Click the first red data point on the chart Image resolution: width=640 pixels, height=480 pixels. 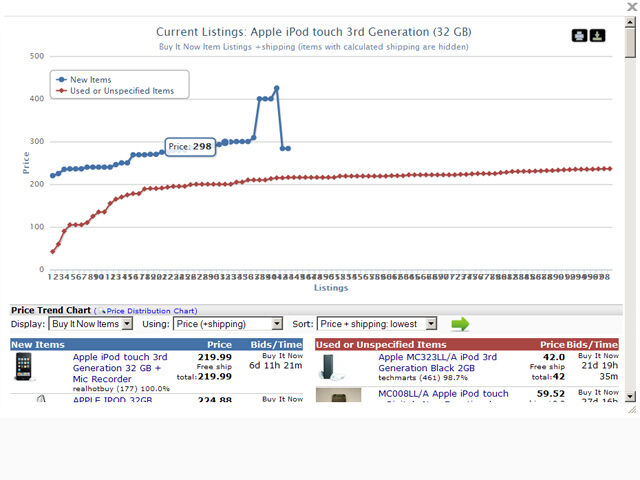[52, 251]
